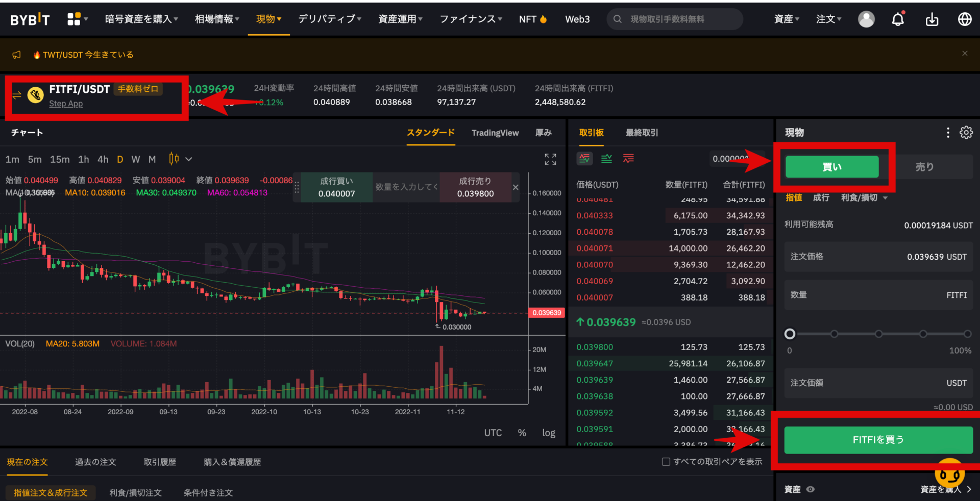The height and width of the screenshot is (501, 980).
Task: Click the Buy FITFI (FITFIを買う) button
Action: click(878, 440)
